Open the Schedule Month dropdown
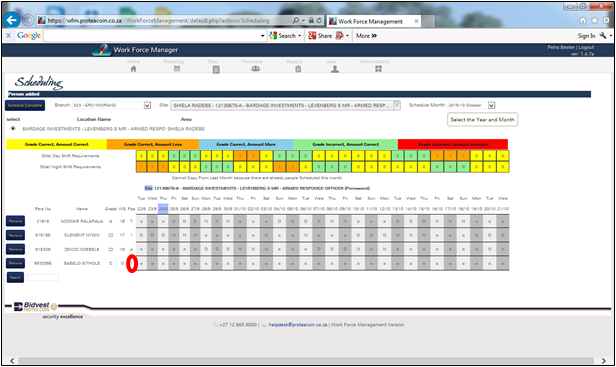Viewport: 616px width, 367px height. [x=491, y=105]
